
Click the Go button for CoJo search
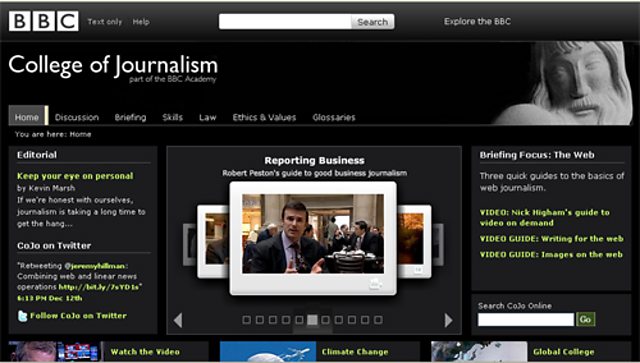[x=585, y=319]
